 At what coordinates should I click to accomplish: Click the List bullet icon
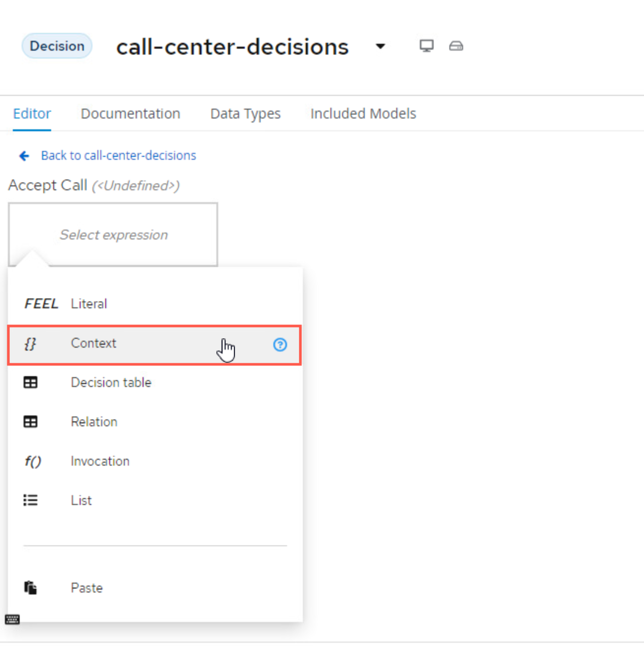(x=30, y=500)
